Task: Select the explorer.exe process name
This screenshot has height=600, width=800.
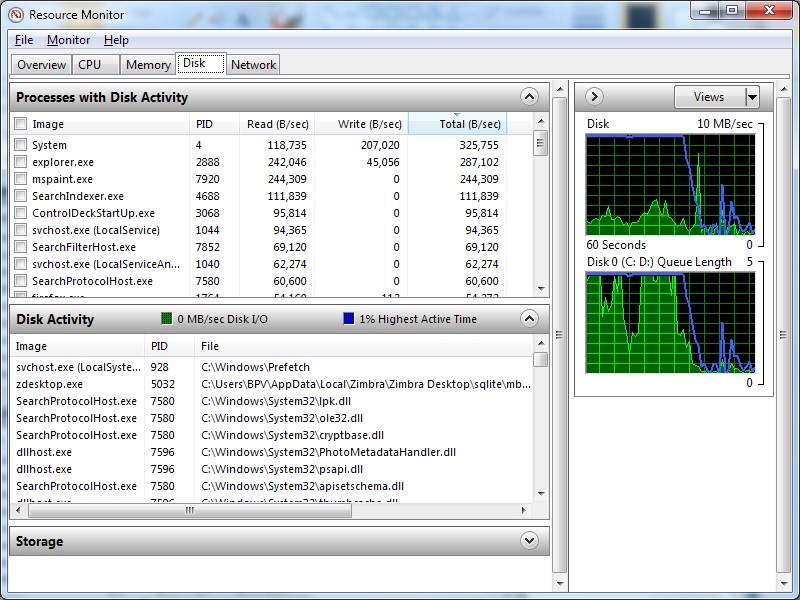Action: [x=63, y=162]
